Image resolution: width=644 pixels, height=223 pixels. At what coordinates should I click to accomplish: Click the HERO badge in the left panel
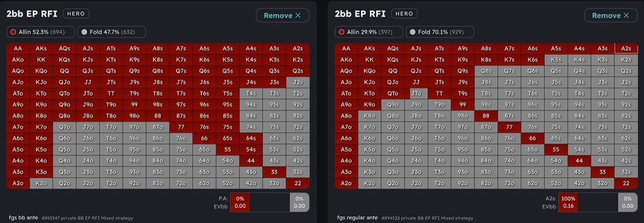[76, 13]
